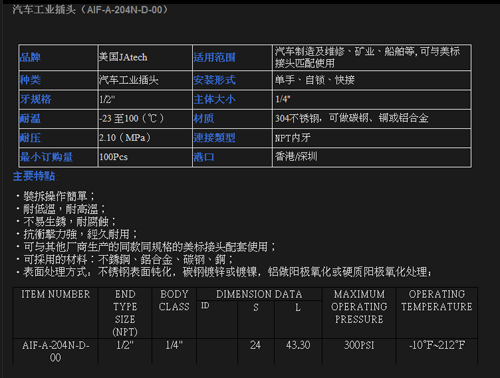Viewport: 500px width, 378px height.
Task: Click the 主要特點 heading
Action: [x=35, y=176]
